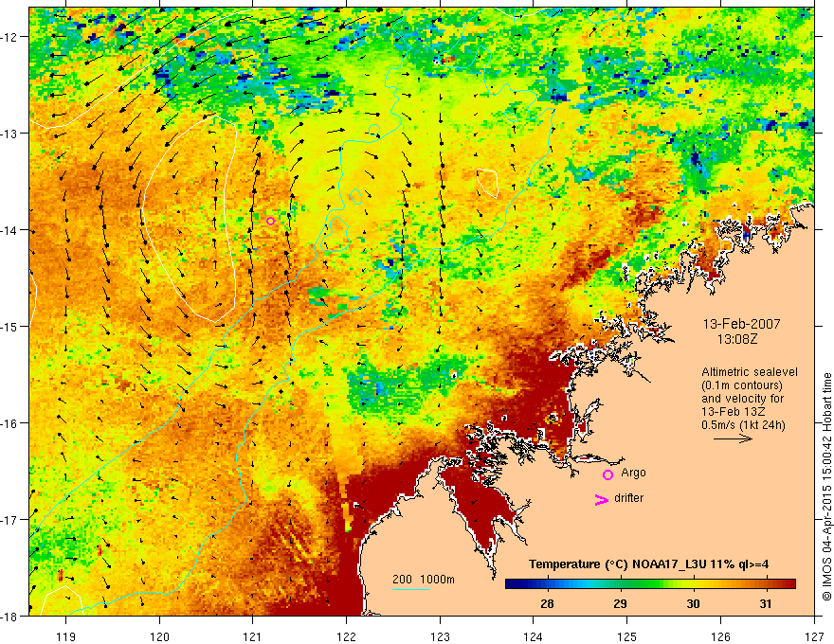Image resolution: width=834 pixels, height=644 pixels.
Task: Click the '29' colorbar tick label
Action: coord(620,603)
